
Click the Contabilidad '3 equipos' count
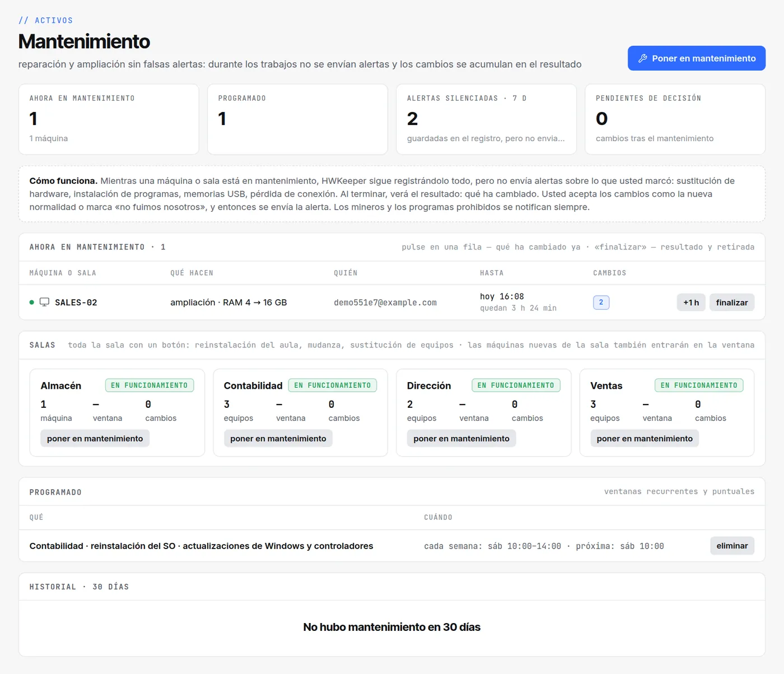239,411
